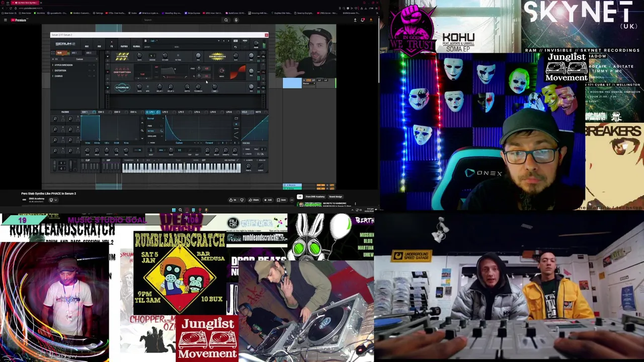This screenshot has height=362, width=644.
Task: Enable the SCALED portamento option
Action: pyautogui.click(x=257, y=160)
